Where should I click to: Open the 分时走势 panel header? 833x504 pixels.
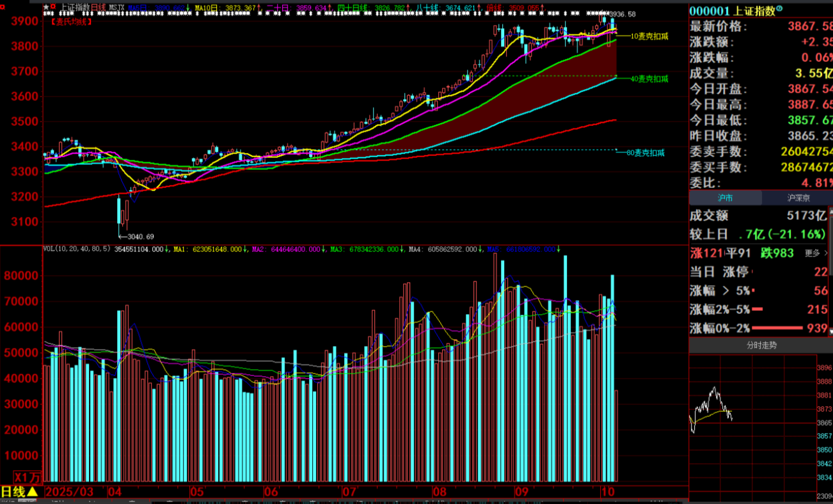(761, 345)
